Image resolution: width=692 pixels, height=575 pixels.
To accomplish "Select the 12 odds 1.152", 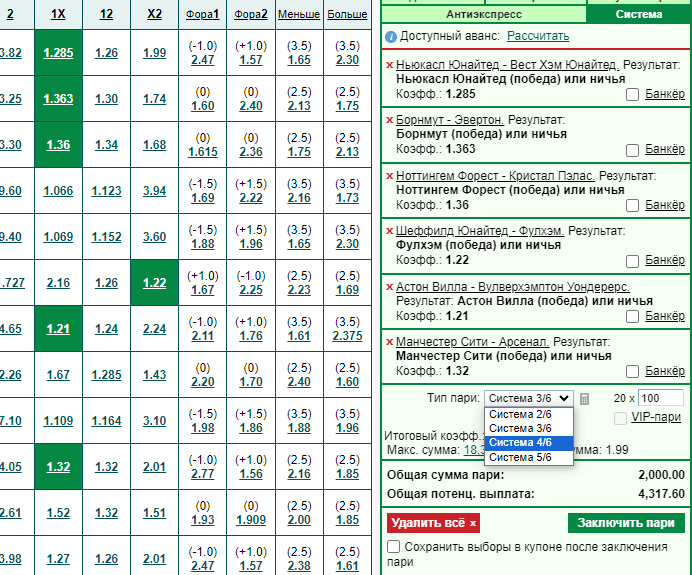I will [106, 237].
